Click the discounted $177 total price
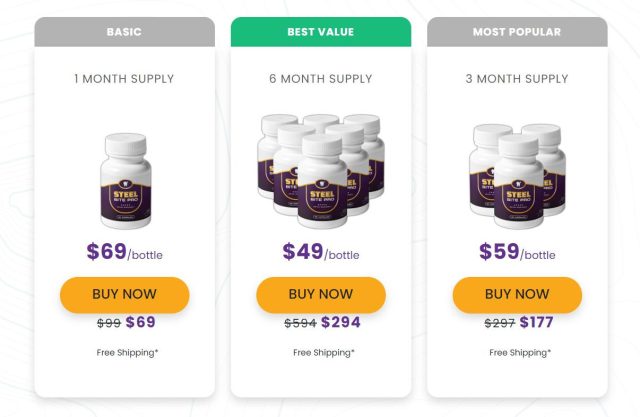Screen dimensions: 640x417 (x=536, y=322)
